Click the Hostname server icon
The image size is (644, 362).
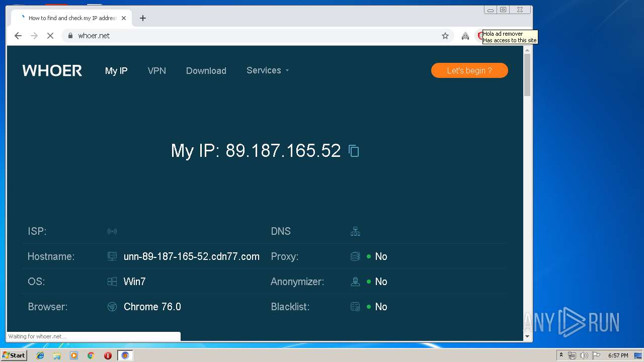click(x=112, y=256)
